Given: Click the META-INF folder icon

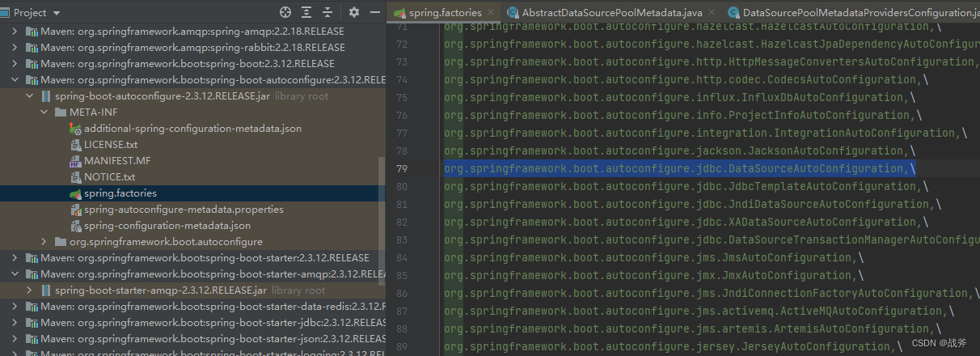Looking at the screenshot, I should [x=61, y=112].
